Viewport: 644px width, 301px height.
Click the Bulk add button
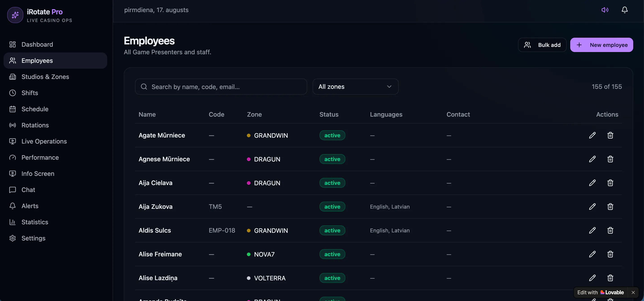[542, 45]
